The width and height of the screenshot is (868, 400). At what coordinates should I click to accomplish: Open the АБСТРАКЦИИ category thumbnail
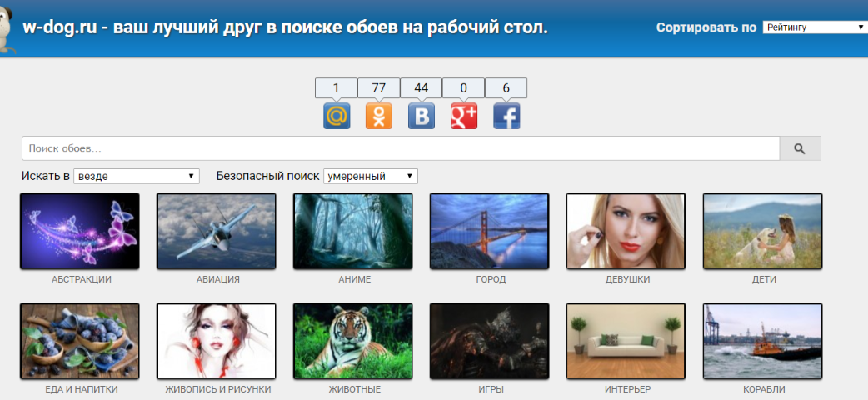(x=79, y=231)
